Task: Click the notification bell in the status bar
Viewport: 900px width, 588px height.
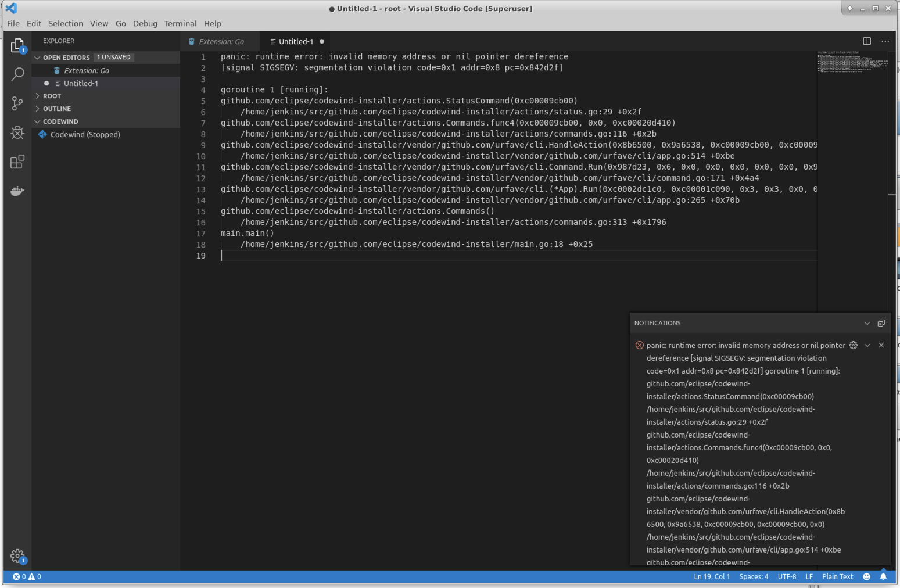Action: click(x=884, y=576)
